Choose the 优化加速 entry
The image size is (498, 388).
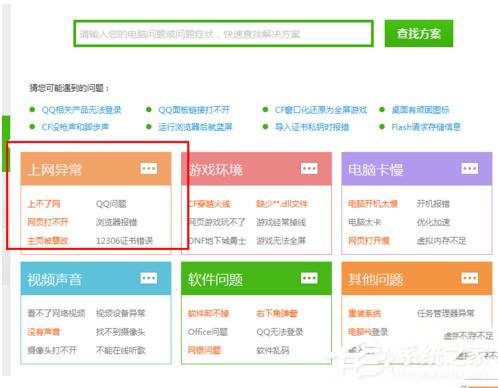[433, 222]
